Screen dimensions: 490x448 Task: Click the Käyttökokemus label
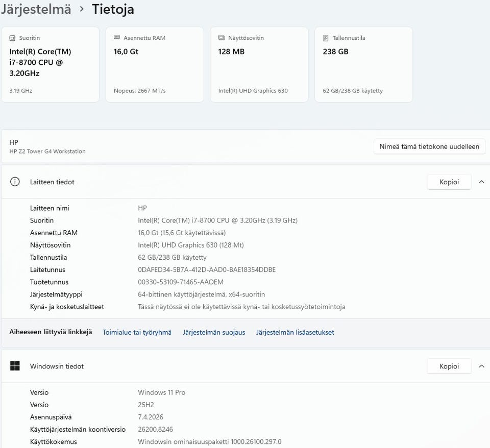pos(54,442)
